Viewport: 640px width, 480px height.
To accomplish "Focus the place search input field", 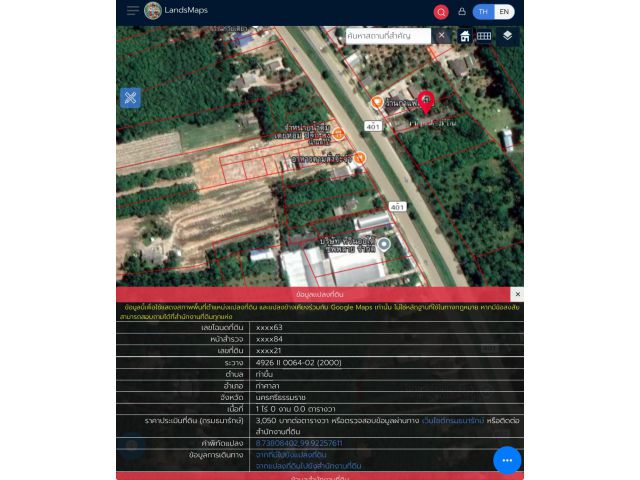I will pyautogui.click(x=388, y=36).
